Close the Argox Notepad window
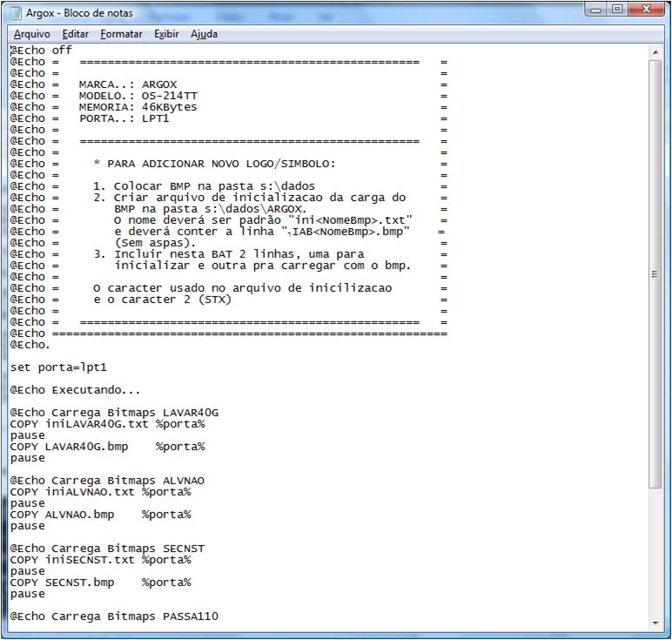This screenshot has height=640, width=672. coord(646,10)
